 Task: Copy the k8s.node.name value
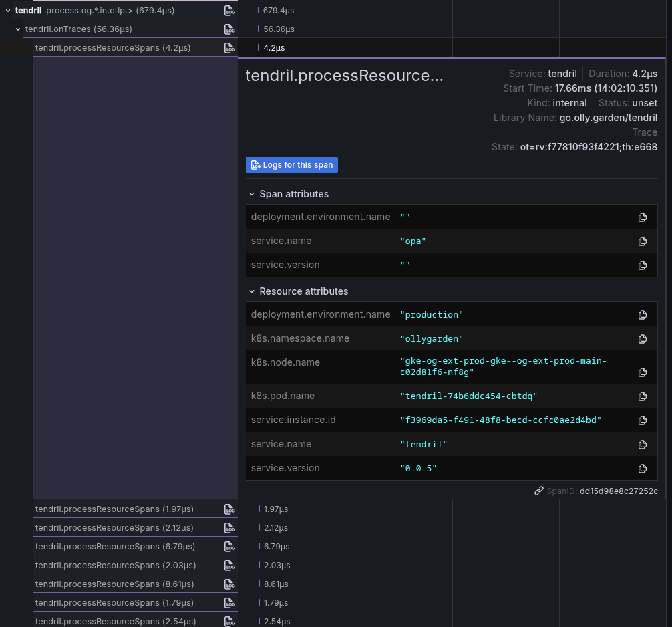click(643, 372)
